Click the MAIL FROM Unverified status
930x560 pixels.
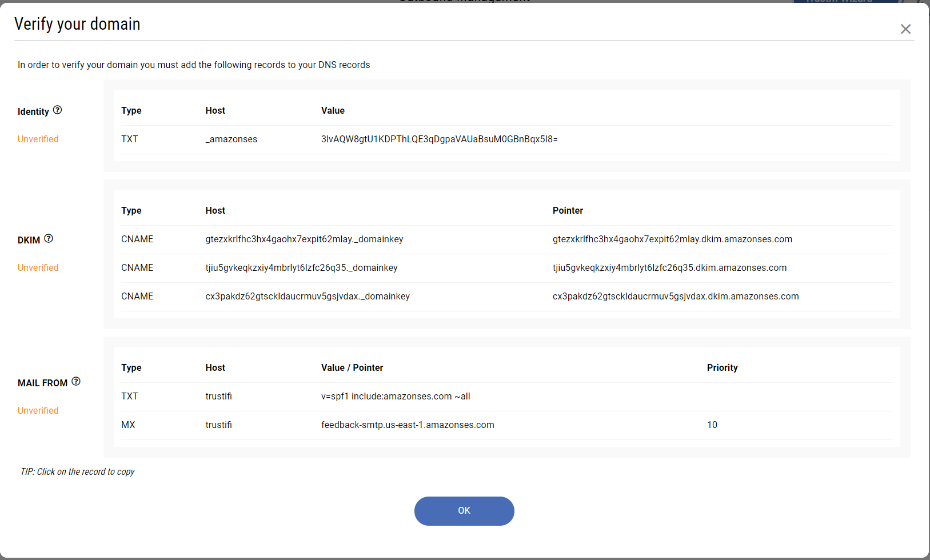tap(38, 410)
